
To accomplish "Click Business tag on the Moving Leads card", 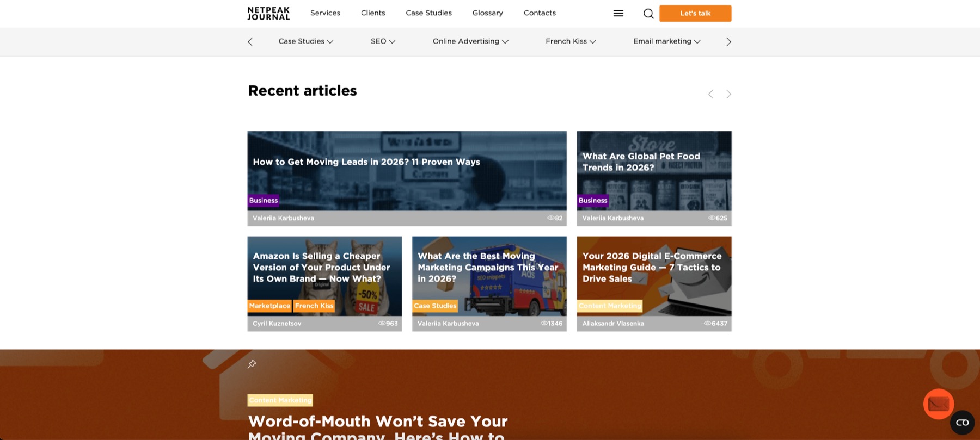I will tap(264, 201).
